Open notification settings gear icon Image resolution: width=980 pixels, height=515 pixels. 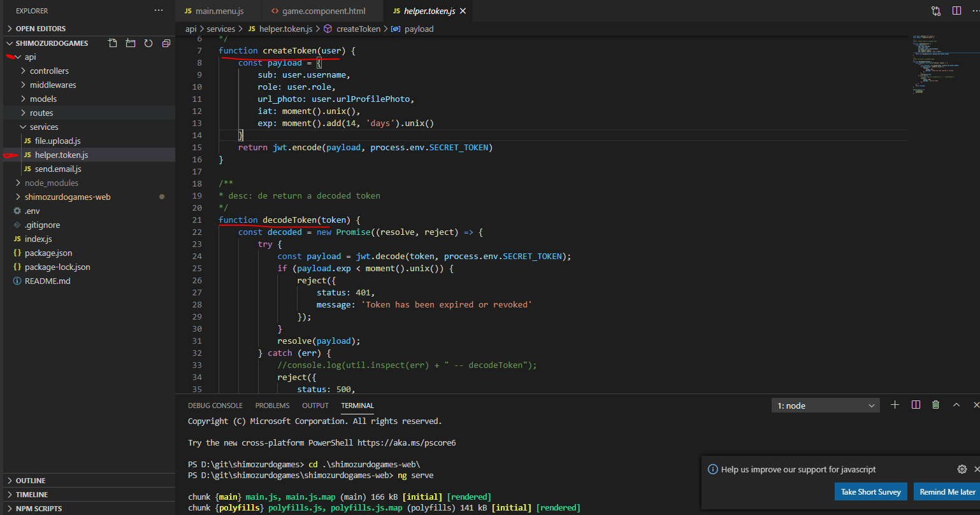[962, 469]
